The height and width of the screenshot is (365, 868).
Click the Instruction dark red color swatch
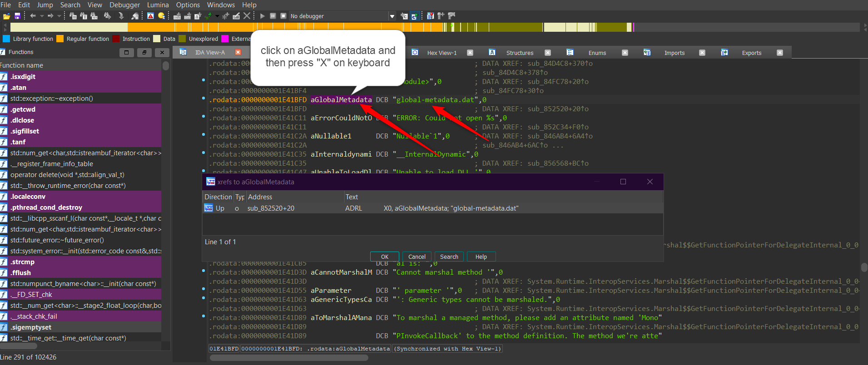116,39
